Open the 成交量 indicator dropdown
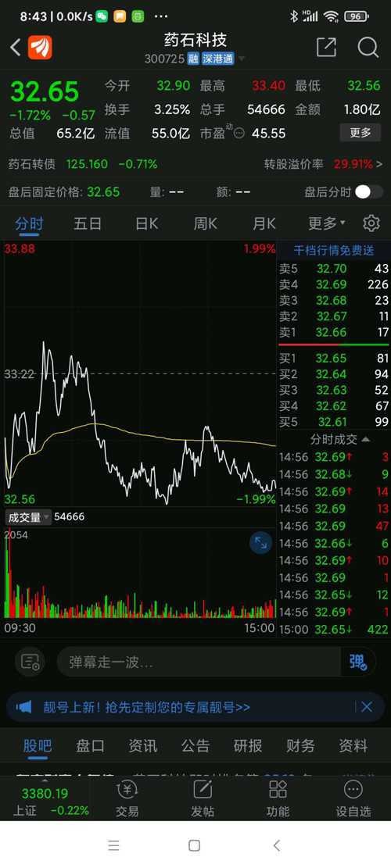 pyautogui.click(x=27, y=517)
